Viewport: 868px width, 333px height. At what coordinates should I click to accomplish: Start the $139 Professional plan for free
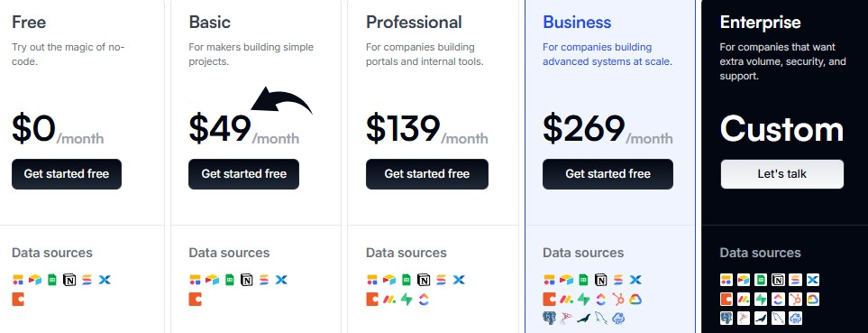point(427,174)
